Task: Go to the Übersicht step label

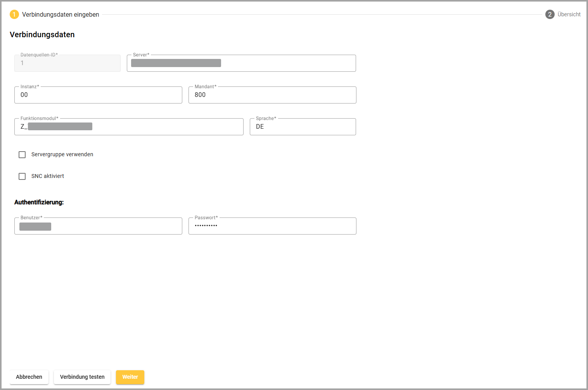Action: click(x=569, y=15)
